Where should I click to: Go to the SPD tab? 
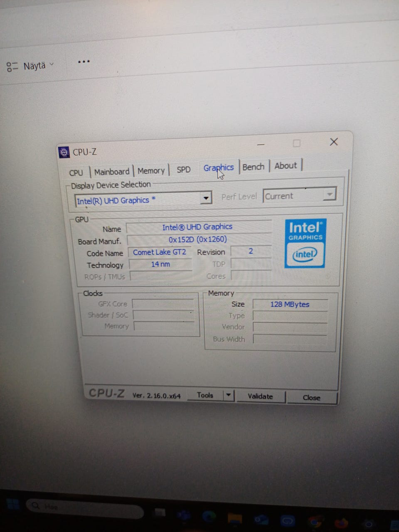(x=183, y=170)
